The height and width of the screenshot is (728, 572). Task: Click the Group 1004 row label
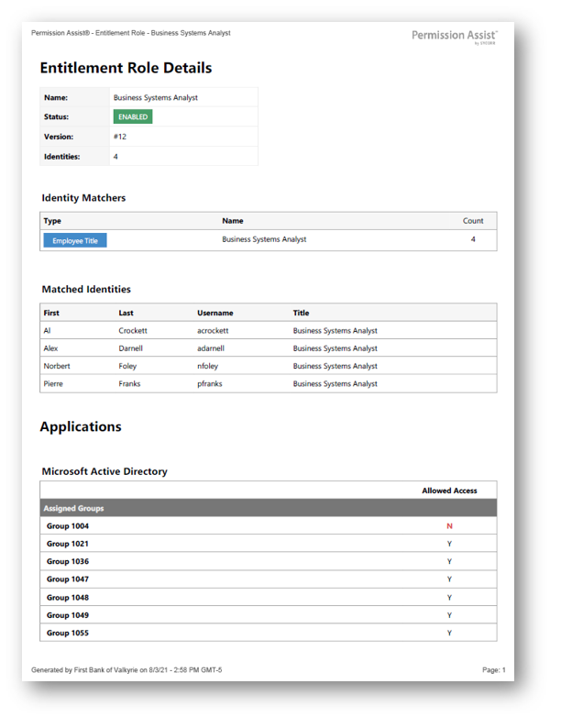(x=68, y=526)
